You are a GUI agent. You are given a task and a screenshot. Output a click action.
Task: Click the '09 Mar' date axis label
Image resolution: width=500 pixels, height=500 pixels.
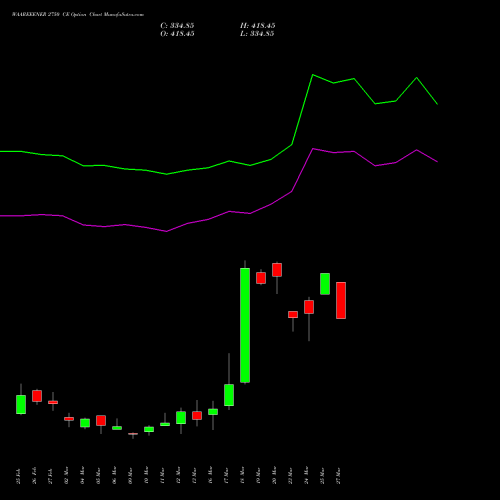pyautogui.click(x=130, y=476)
